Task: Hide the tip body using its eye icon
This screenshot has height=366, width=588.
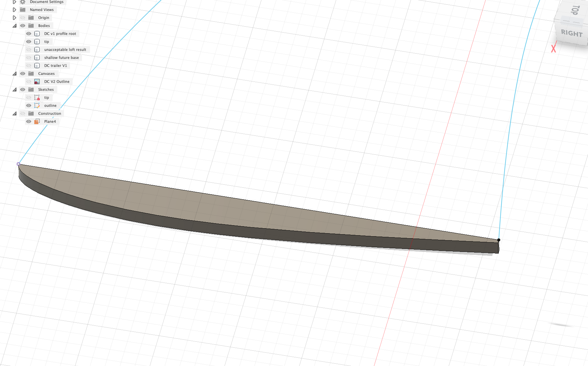Action: tap(28, 41)
